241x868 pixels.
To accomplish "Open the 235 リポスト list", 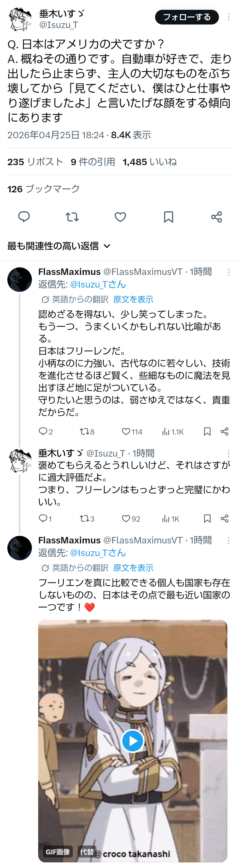I will [x=35, y=162].
